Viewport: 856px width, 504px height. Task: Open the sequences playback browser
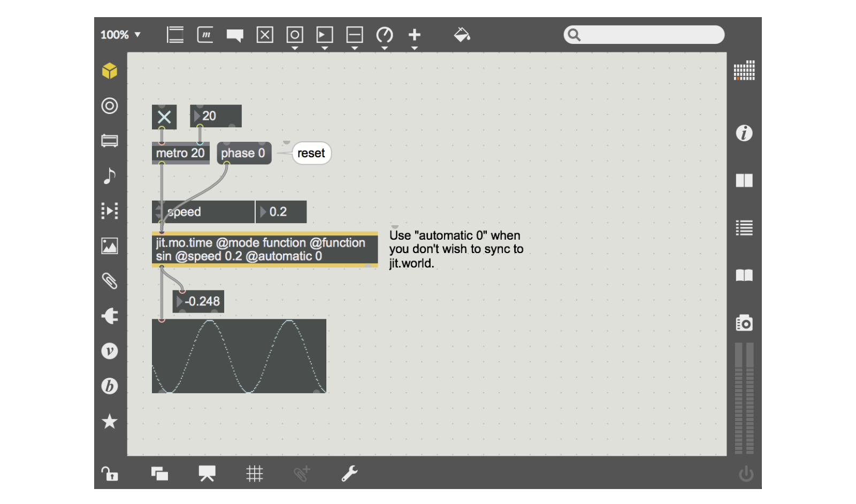point(110,211)
